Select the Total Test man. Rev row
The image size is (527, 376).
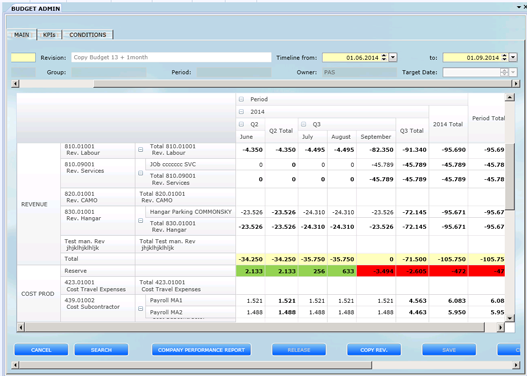click(x=185, y=244)
